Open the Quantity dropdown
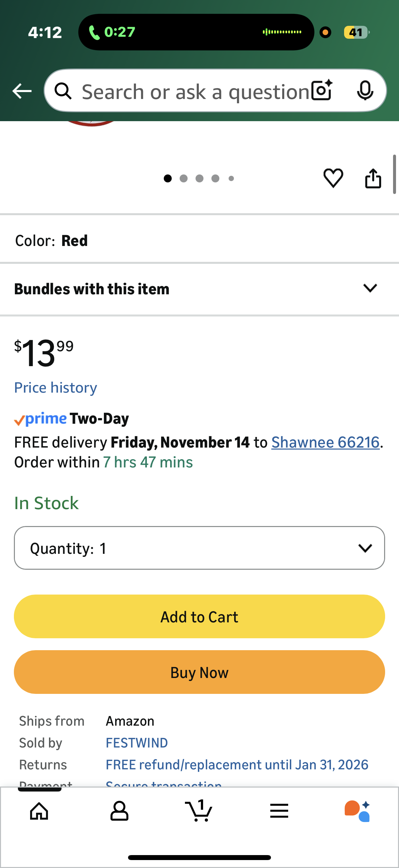The height and width of the screenshot is (868, 399). tap(199, 548)
